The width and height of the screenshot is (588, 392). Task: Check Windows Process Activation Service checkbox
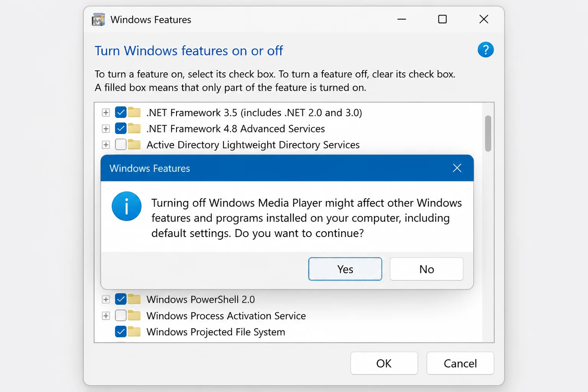coord(121,315)
